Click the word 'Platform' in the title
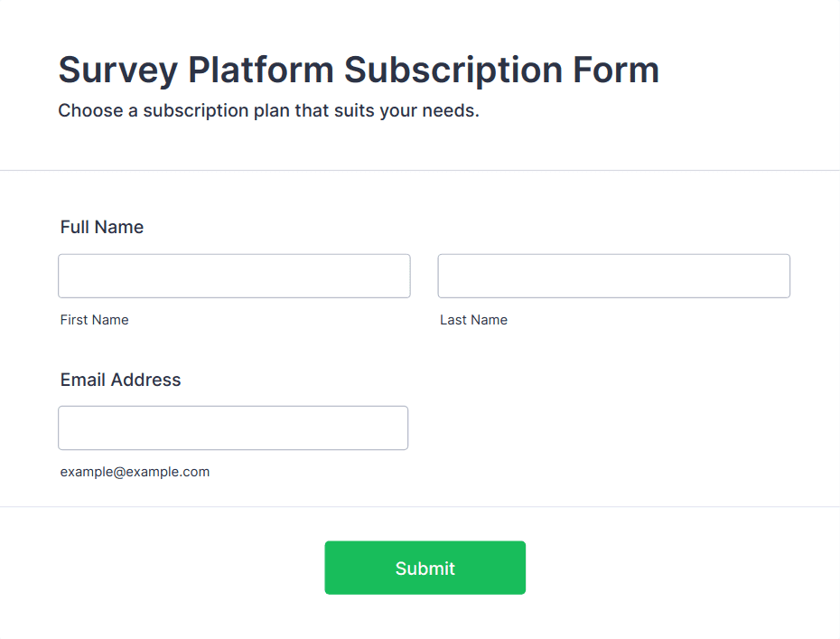 pyautogui.click(x=261, y=70)
